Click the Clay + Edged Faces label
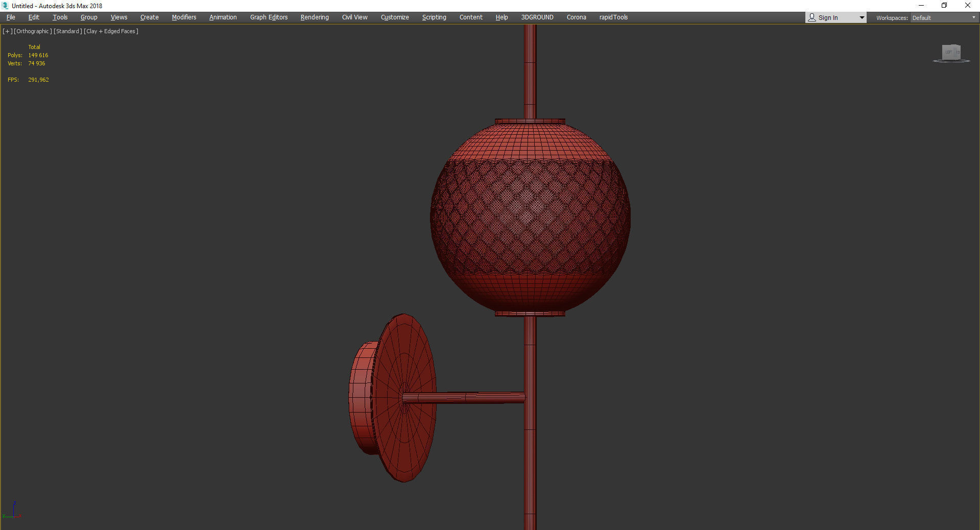Viewport: 980px width, 530px height. point(111,31)
